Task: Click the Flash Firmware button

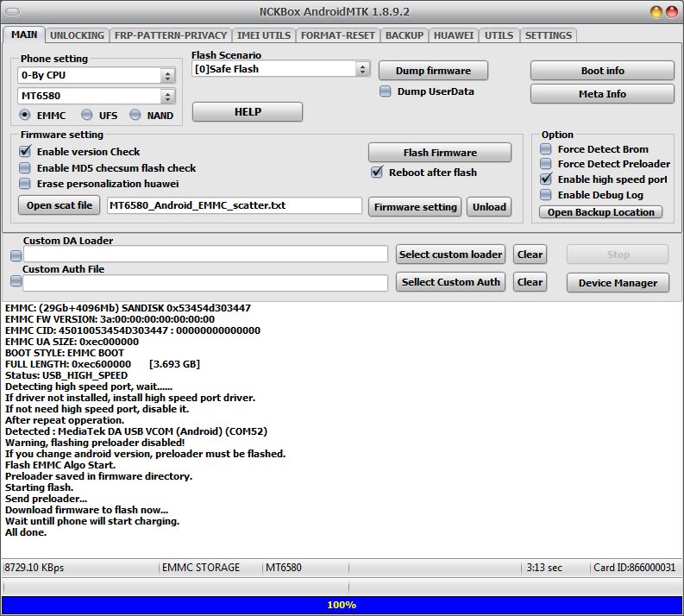Action: [x=440, y=153]
